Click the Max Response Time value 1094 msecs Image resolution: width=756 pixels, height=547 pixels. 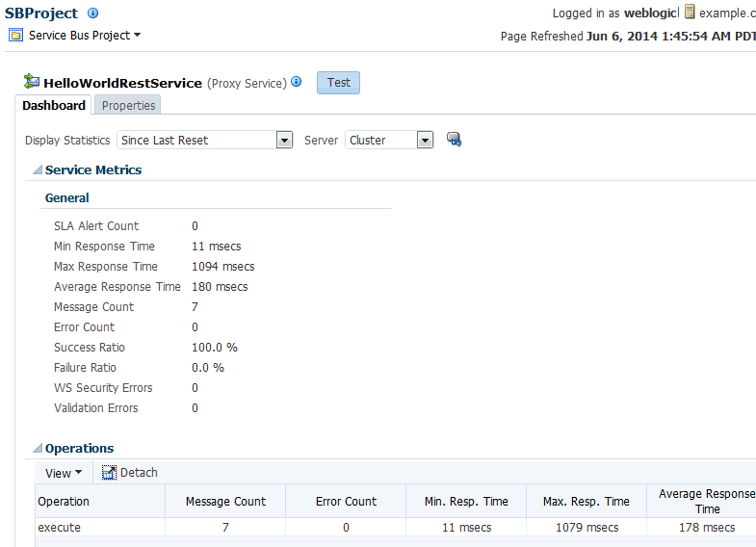pyautogui.click(x=222, y=267)
